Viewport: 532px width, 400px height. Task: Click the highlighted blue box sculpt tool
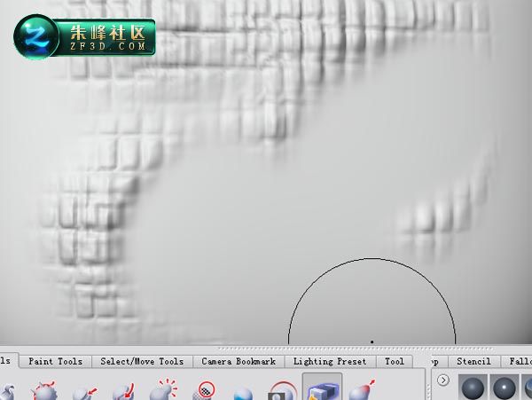click(x=322, y=387)
